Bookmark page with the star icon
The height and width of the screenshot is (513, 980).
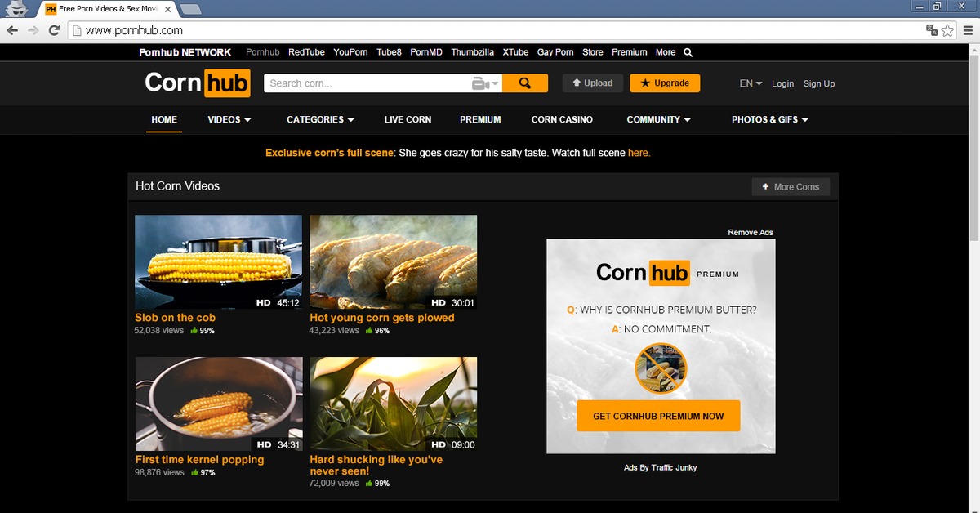pyautogui.click(x=947, y=30)
